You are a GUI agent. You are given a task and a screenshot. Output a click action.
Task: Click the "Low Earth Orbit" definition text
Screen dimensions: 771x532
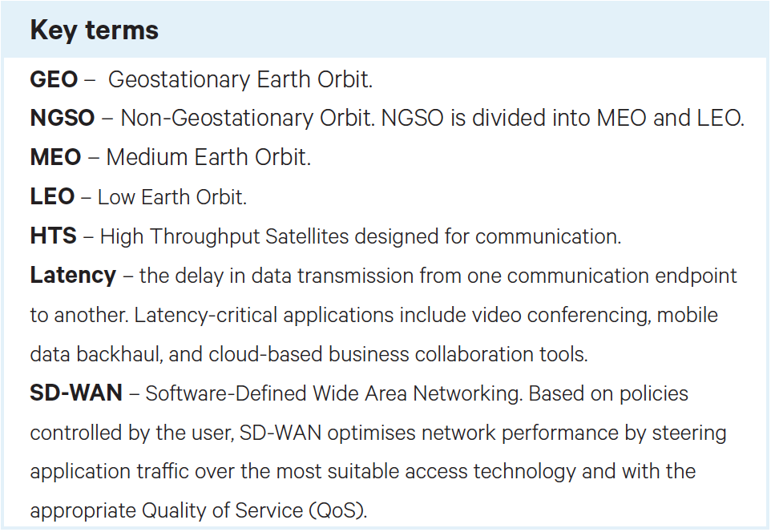pyautogui.click(x=172, y=196)
